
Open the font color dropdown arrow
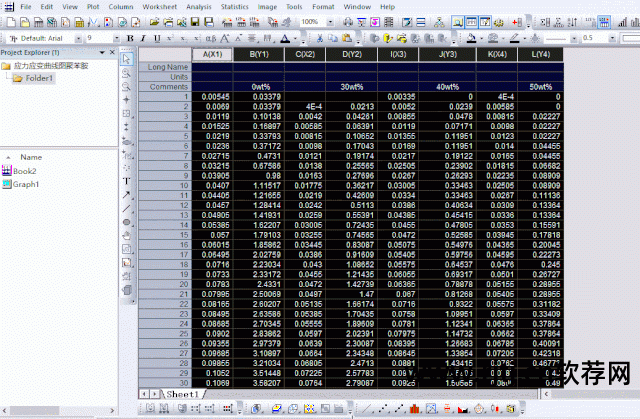click(296, 39)
